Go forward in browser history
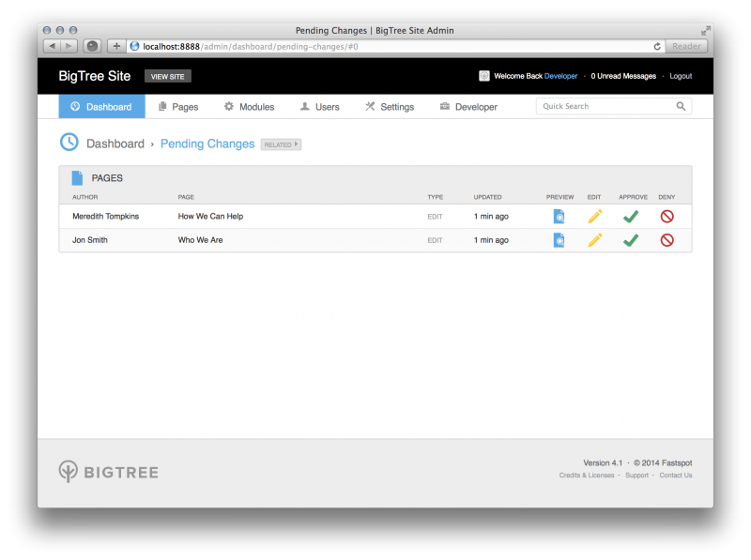The image size is (751, 560). [x=69, y=46]
